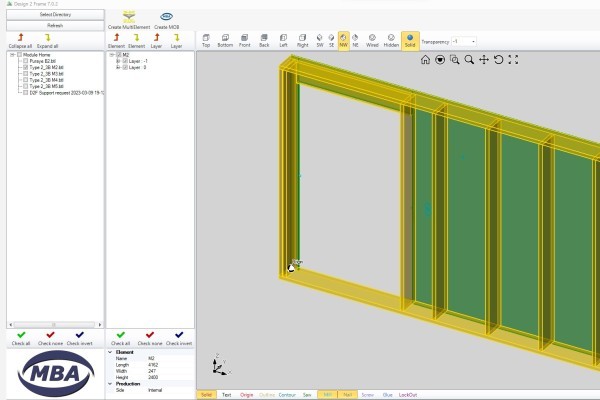Tick the Puraye B2.btl checkbox
Viewport: 600px width, 400px height.
click(25, 61)
